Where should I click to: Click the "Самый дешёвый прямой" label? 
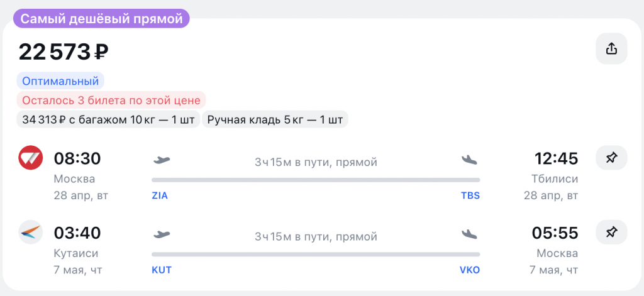click(x=102, y=19)
